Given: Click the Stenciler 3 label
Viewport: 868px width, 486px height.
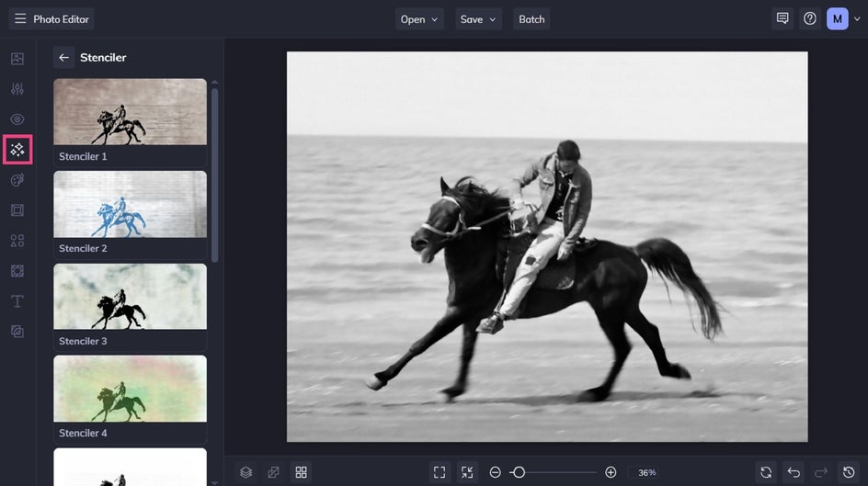Looking at the screenshot, I should pyautogui.click(x=83, y=341).
